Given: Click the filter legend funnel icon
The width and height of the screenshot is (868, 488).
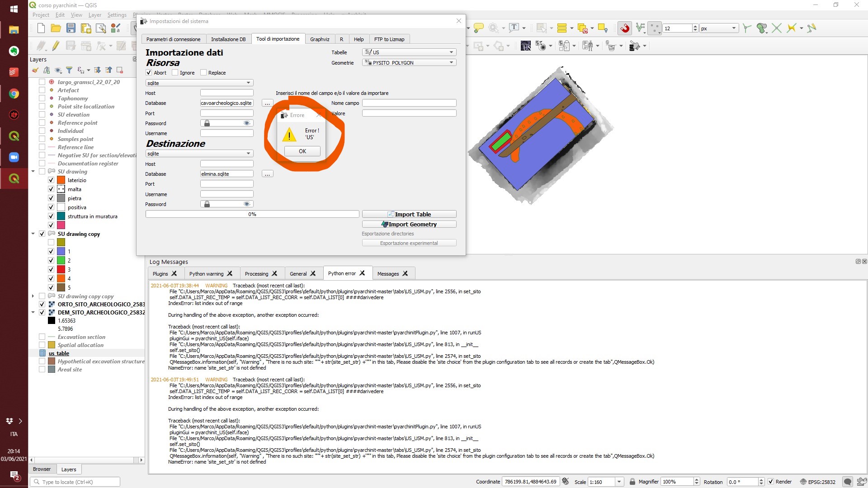Looking at the screenshot, I should (x=69, y=70).
